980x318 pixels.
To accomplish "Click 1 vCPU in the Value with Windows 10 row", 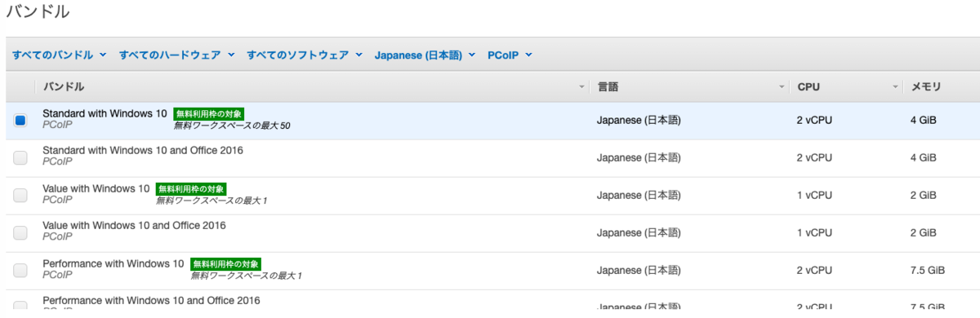I will coord(814,195).
